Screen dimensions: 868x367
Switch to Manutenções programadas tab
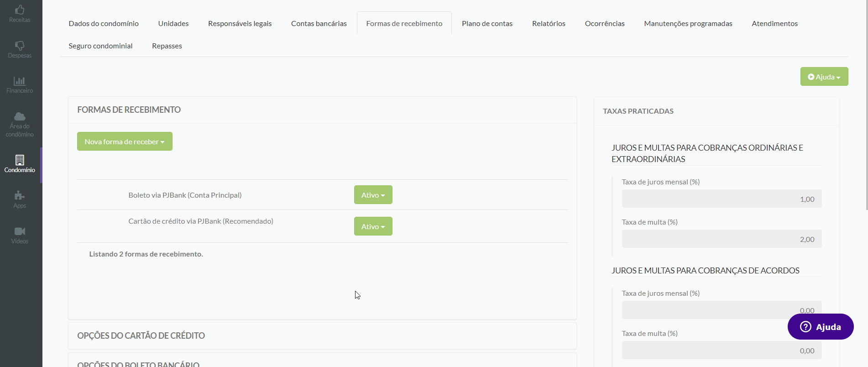point(688,23)
